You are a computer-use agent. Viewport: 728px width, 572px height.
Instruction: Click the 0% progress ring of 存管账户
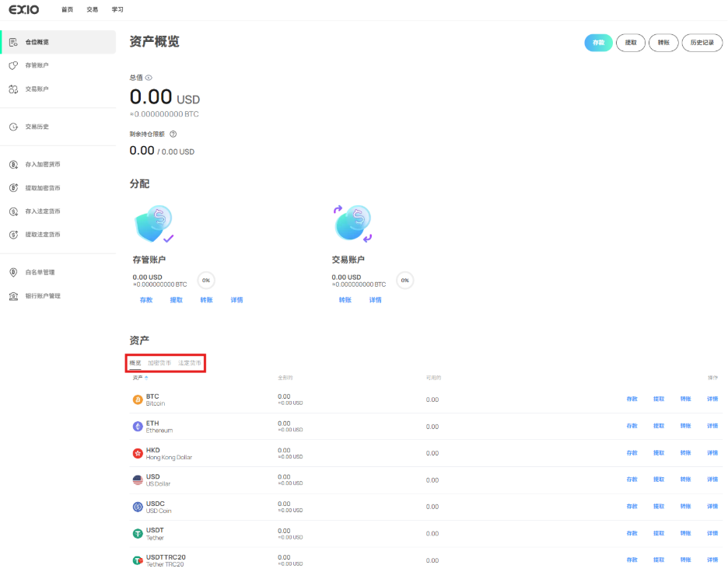207,281
